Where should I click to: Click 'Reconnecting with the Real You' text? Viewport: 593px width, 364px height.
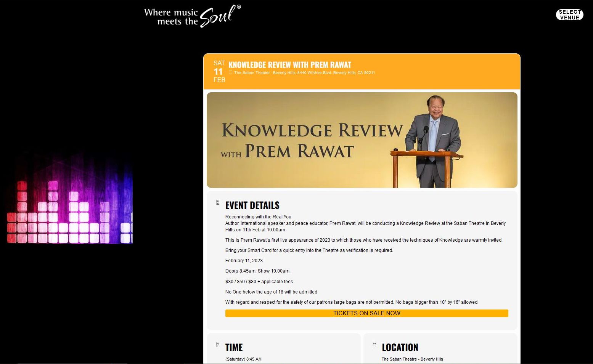258,216
